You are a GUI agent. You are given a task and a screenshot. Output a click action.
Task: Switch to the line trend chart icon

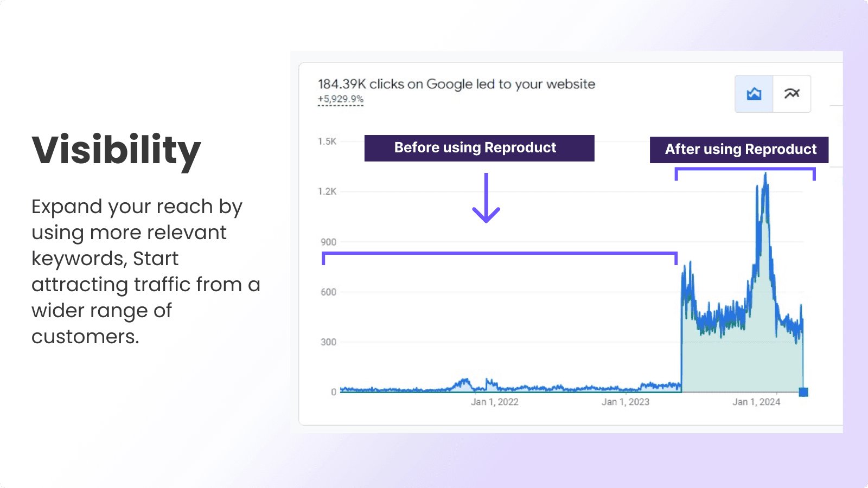(792, 94)
